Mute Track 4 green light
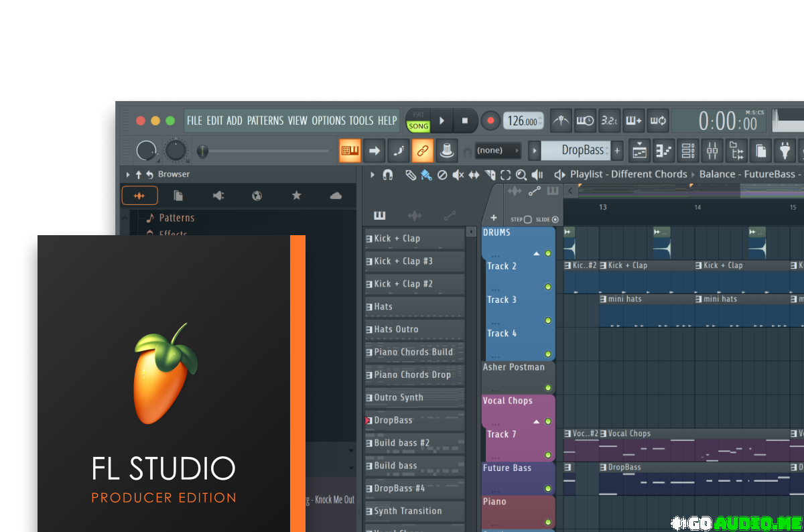Viewport: 804px width, 532px height. point(547,354)
